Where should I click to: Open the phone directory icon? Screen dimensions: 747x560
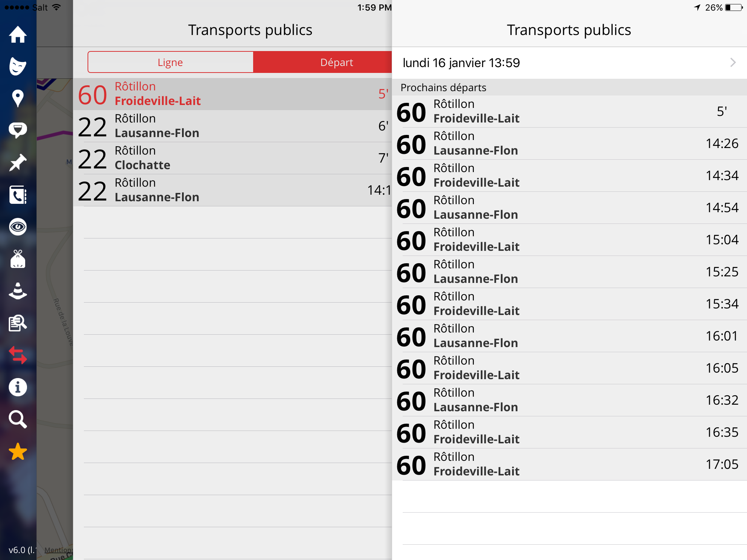point(18,195)
